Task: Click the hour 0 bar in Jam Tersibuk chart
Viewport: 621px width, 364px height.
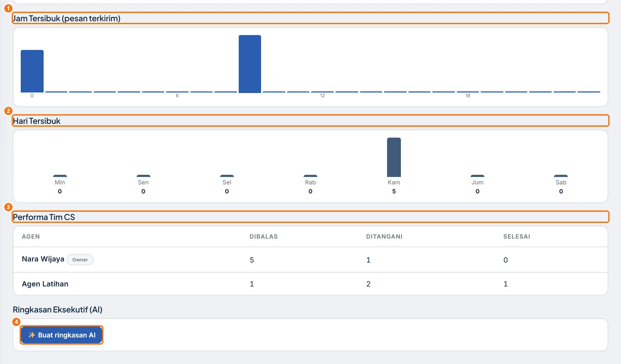Action: (32, 71)
